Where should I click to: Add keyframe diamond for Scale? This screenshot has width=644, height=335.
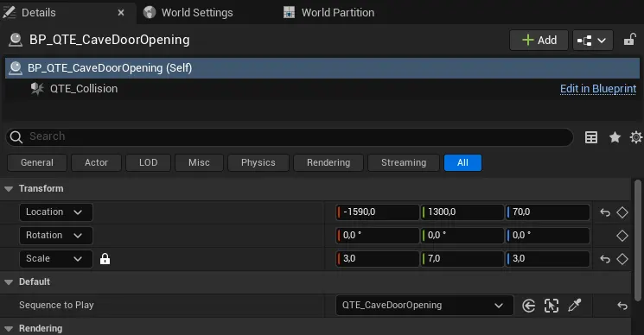tap(622, 259)
